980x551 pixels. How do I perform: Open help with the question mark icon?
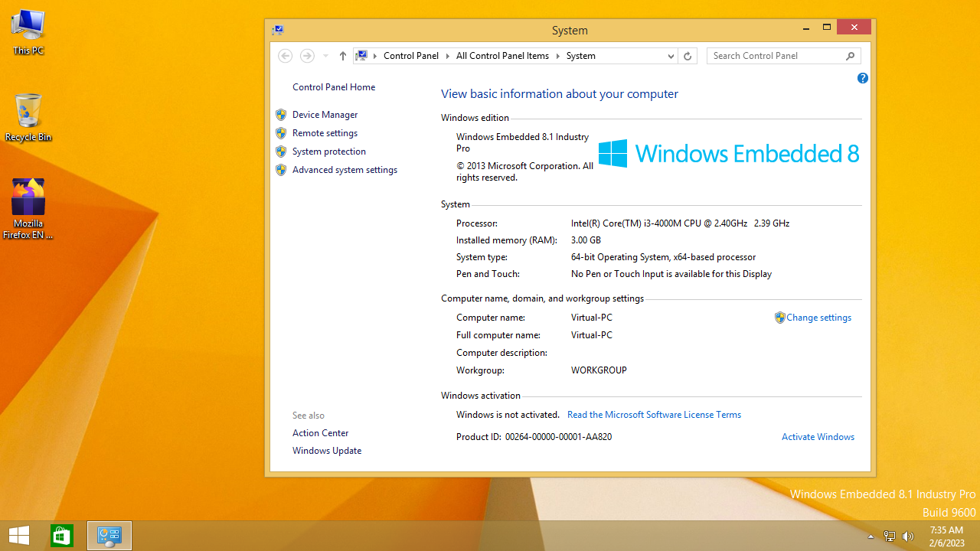863,78
